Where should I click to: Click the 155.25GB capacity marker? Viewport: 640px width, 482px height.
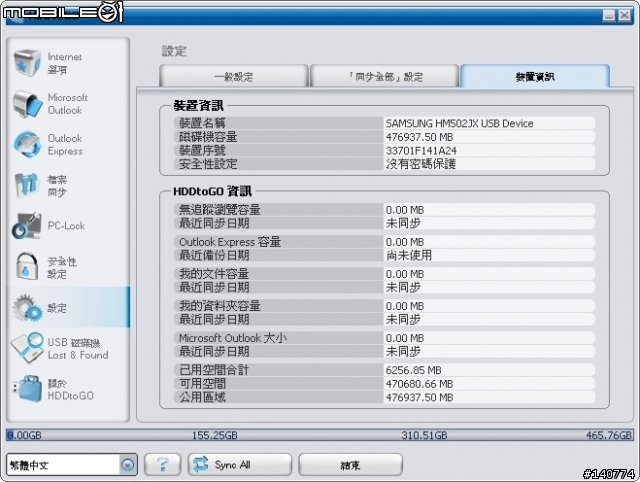215,435
